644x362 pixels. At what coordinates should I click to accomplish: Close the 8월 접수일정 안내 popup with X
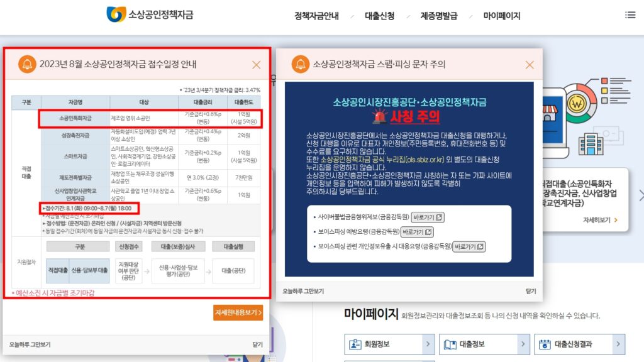[x=256, y=65]
